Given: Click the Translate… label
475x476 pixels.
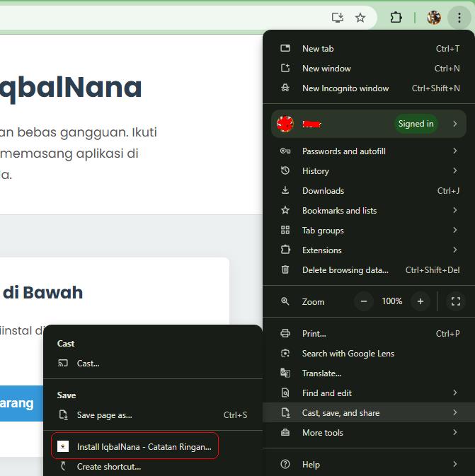Looking at the screenshot, I should pos(322,373).
